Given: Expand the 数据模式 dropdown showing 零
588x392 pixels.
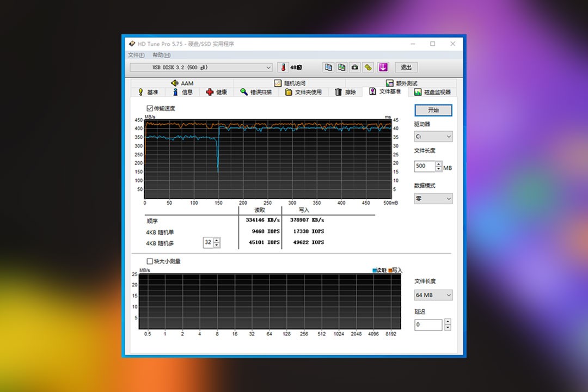Looking at the screenshot, I should pos(433,199).
